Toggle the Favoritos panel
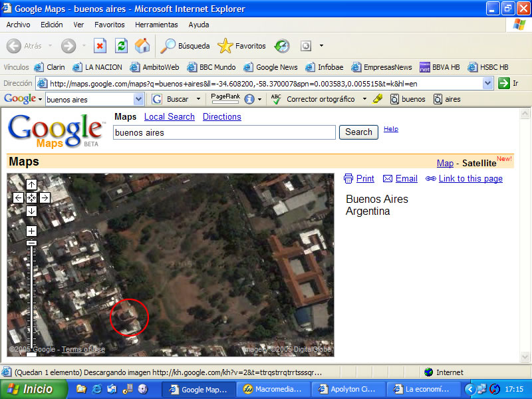Screen dimensions: 532x399 coord(241,46)
